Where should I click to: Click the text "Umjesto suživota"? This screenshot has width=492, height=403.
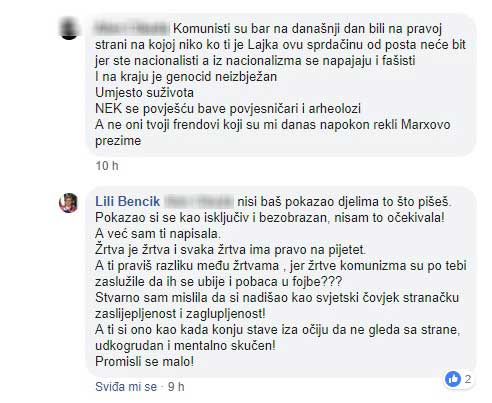coord(144,93)
